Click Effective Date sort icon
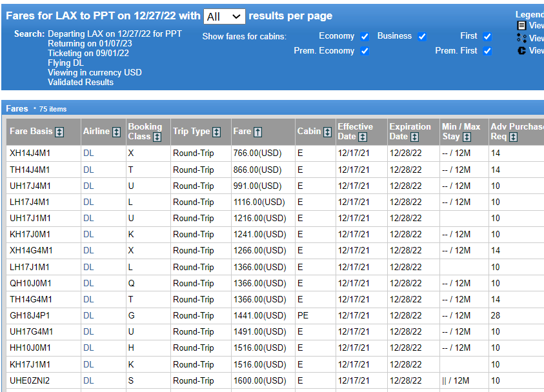Image resolution: width=544 pixels, height=392 pixels. click(363, 137)
